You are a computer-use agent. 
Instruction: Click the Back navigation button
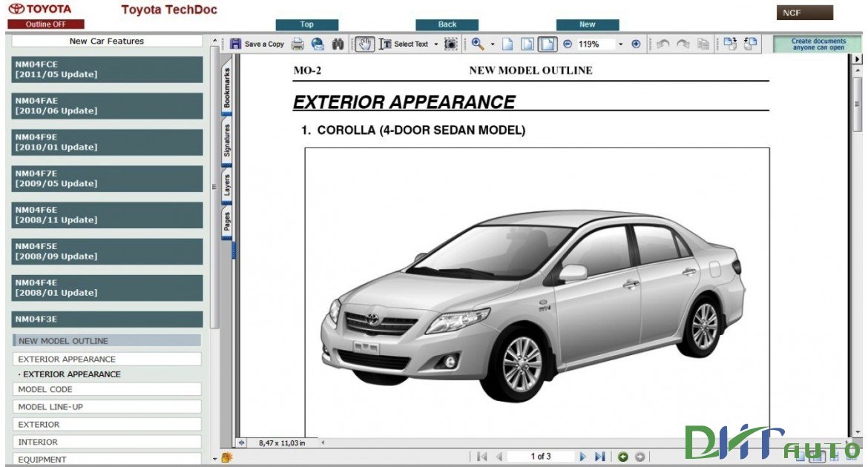point(447,24)
